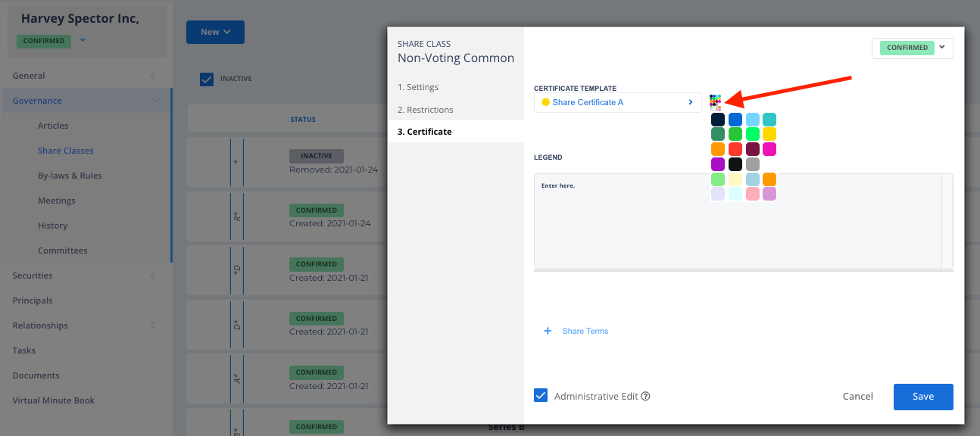Expand the New button dropdown
Screen dimensions: 980x436
tap(215, 32)
